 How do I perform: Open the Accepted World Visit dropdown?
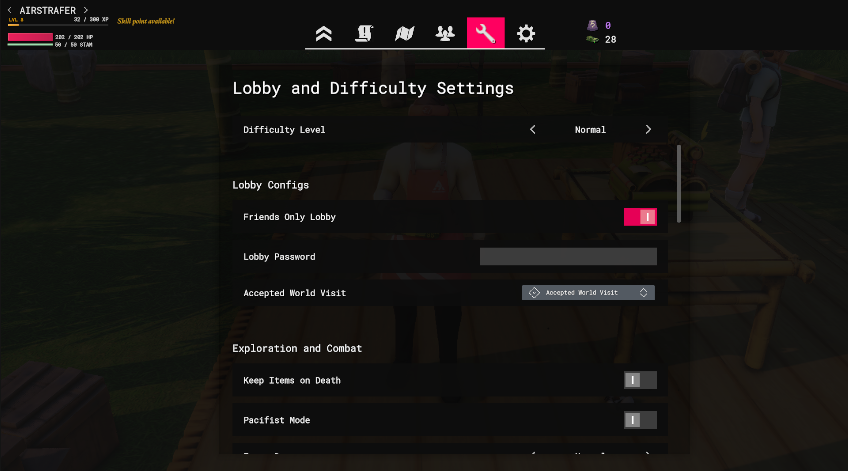[x=588, y=293]
